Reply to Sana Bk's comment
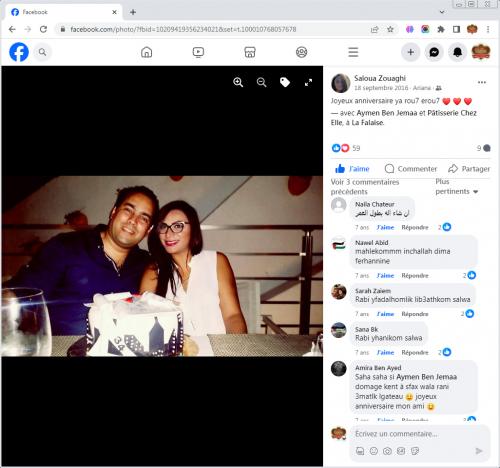Viewport: 500px width, 468px height. pyautogui.click(x=415, y=352)
